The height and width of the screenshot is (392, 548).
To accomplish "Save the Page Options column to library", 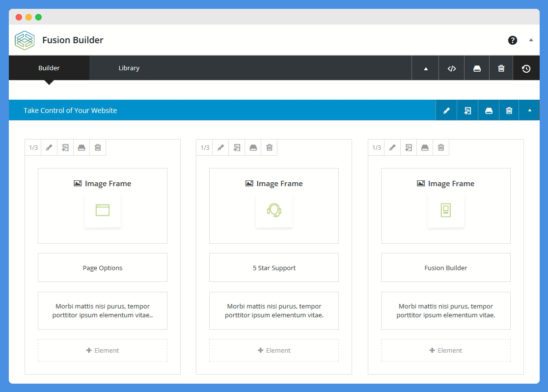I will (82, 147).
